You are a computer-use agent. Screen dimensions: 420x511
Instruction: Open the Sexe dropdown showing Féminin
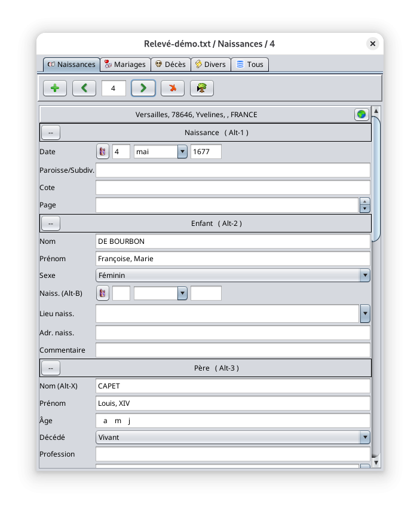click(x=233, y=276)
